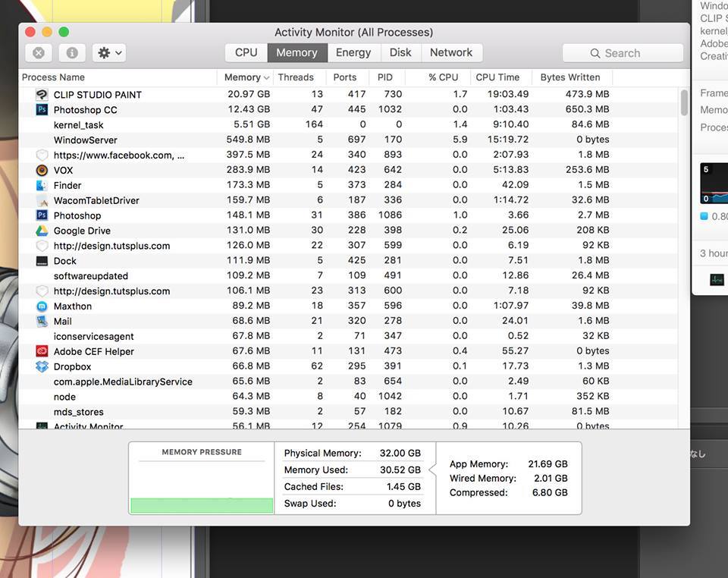Image resolution: width=728 pixels, height=578 pixels.
Task: Click the green zoom window button
Action: (x=64, y=32)
